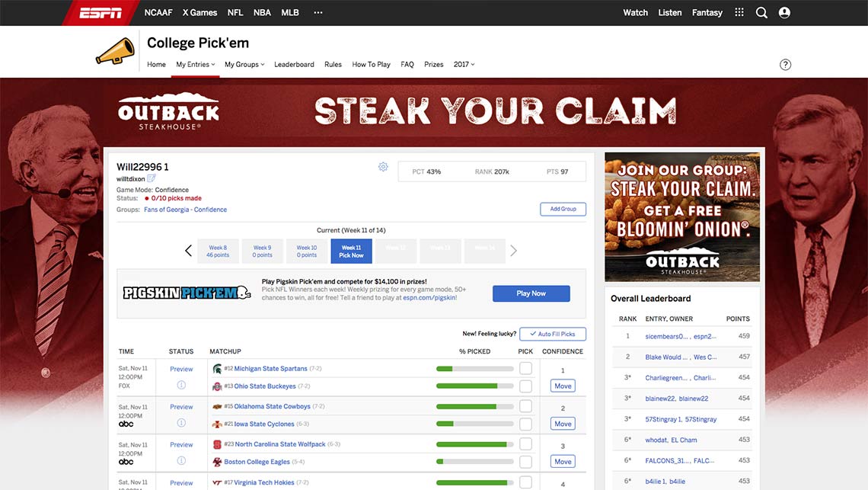Viewport: 868px width, 490px height.
Task: Show more sports via ellipsis icon
Action: tap(318, 12)
